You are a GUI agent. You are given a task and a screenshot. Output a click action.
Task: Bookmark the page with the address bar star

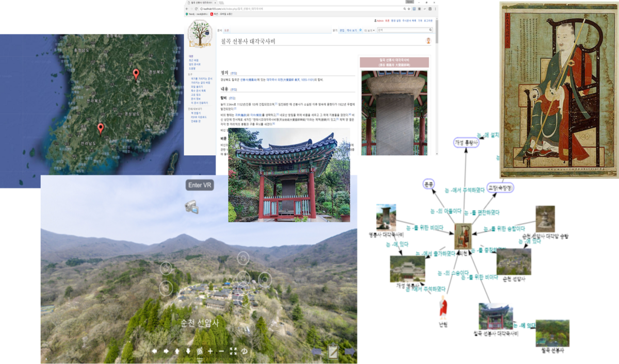(409, 9)
